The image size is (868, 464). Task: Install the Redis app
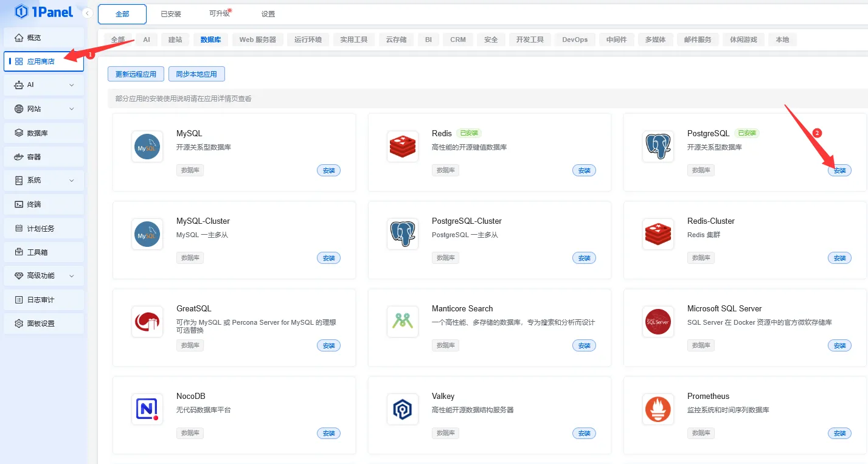[x=585, y=170]
